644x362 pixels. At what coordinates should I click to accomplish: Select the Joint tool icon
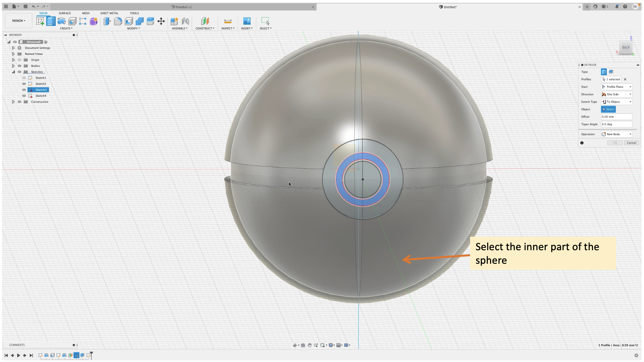[x=185, y=21]
